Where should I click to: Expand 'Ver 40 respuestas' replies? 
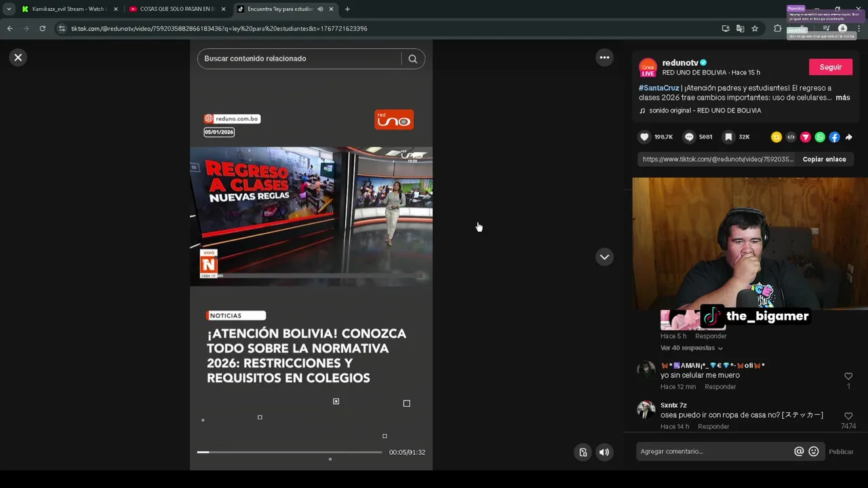click(692, 348)
